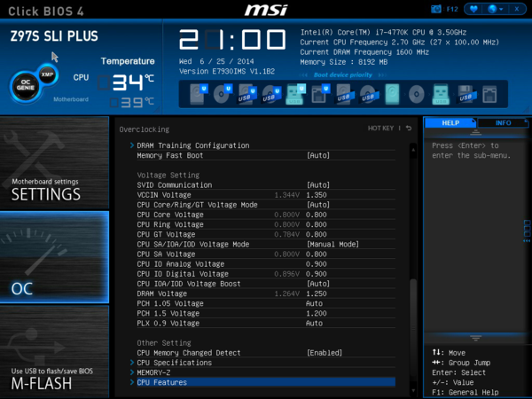The height and width of the screenshot is (399, 532).
Task: Open the globe language selector
Action: pos(495,9)
